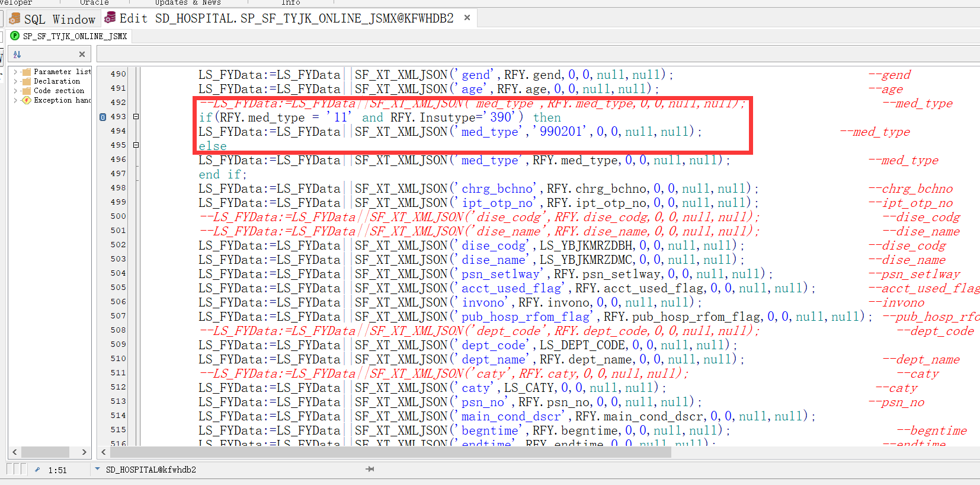Viewport: 980px width, 485px height.
Task: Close the code contents panel
Action: (82, 55)
